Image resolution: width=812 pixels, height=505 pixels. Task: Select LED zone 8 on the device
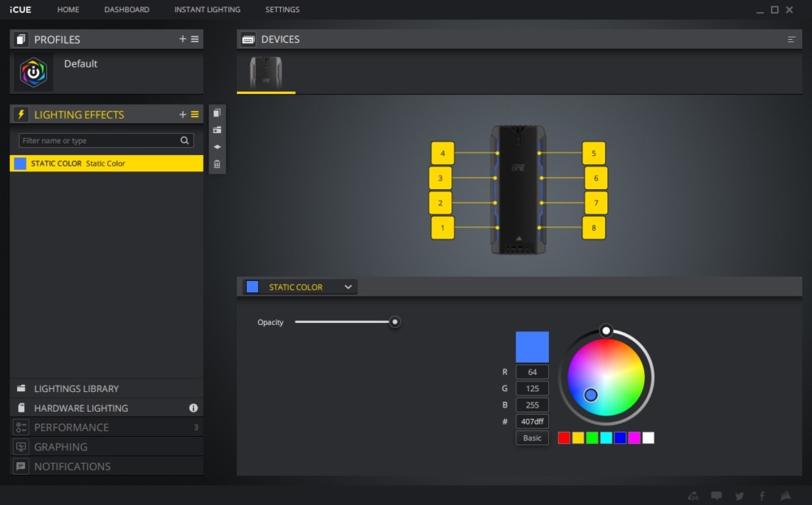click(x=594, y=228)
